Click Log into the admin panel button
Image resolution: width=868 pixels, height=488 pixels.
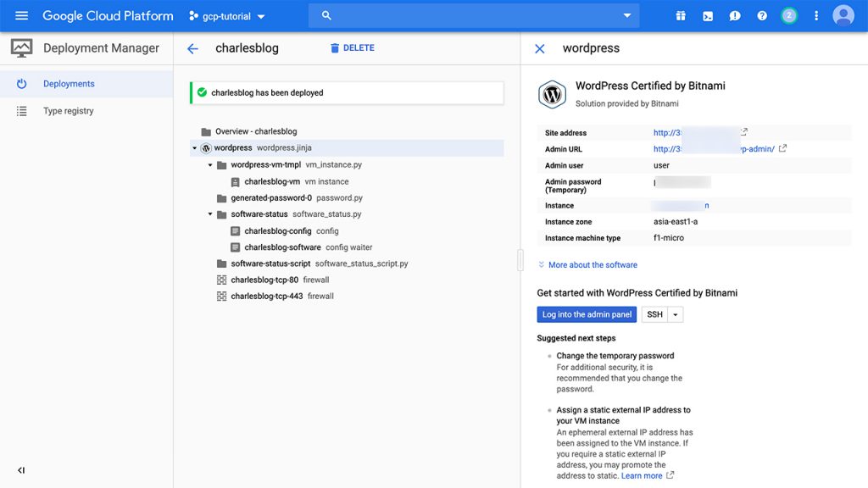[x=587, y=314]
